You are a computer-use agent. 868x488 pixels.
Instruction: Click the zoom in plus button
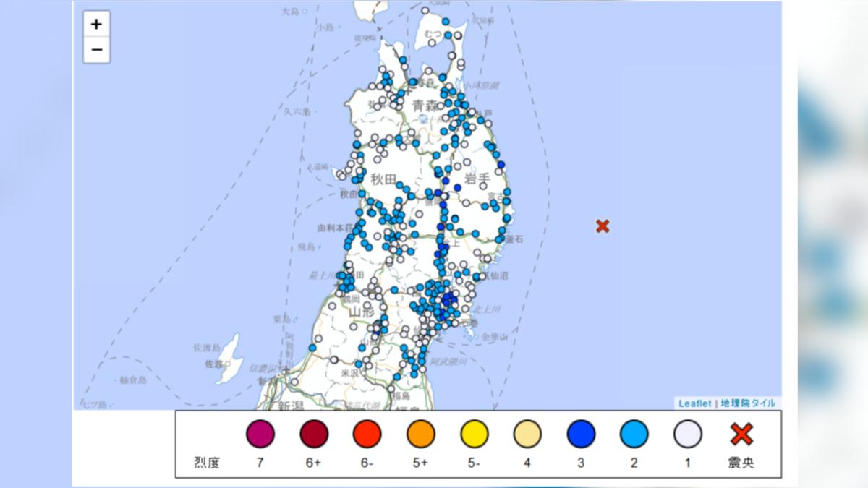point(96,24)
